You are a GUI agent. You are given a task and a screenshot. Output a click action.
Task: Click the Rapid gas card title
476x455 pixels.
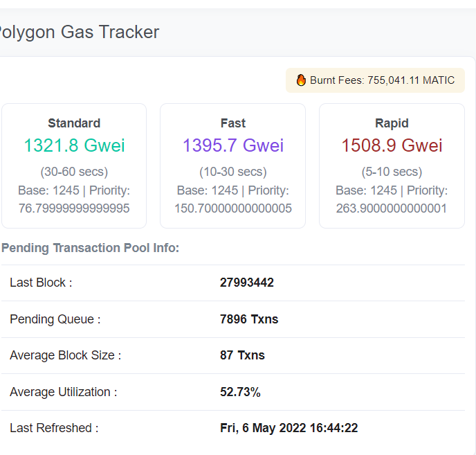392,123
